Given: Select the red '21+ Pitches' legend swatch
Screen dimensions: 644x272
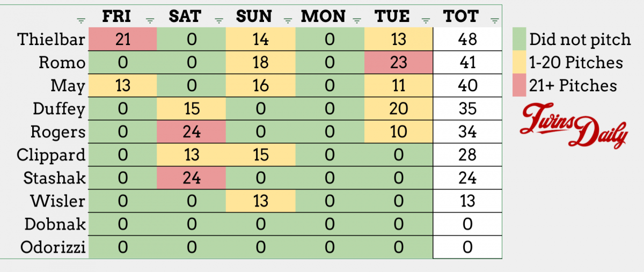Looking at the screenshot, I should click(519, 85).
